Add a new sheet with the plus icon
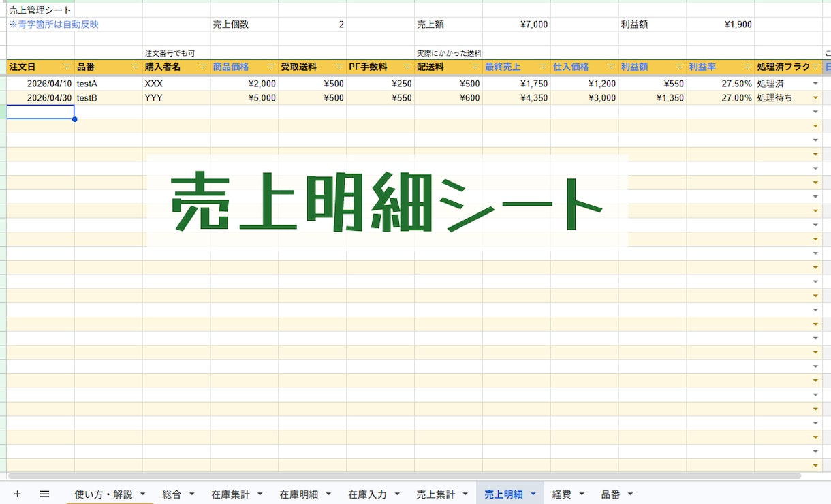The width and height of the screenshot is (831, 504). (18, 494)
